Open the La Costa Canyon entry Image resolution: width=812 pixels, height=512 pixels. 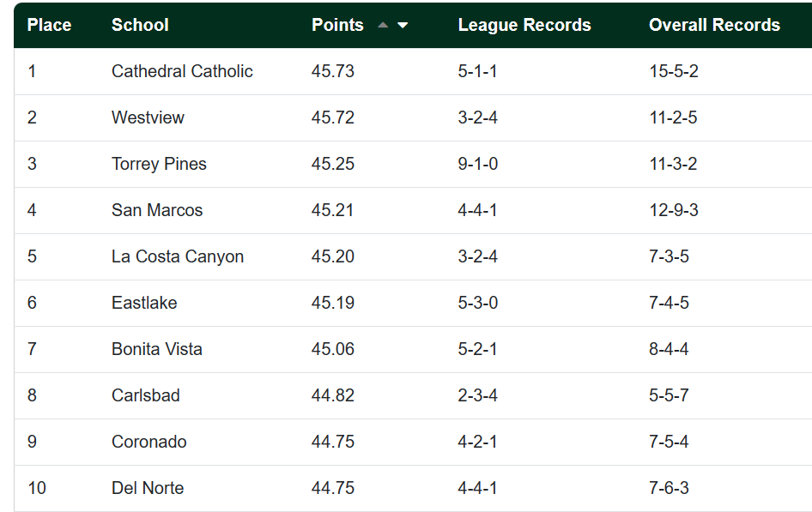click(x=178, y=256)
